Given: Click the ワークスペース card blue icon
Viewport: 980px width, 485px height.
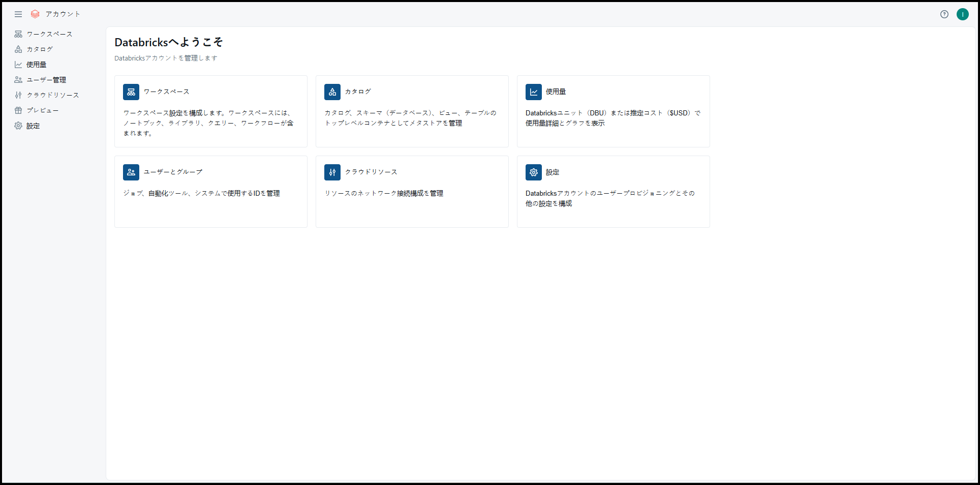Looking at the screenshot, I should 131,92.
